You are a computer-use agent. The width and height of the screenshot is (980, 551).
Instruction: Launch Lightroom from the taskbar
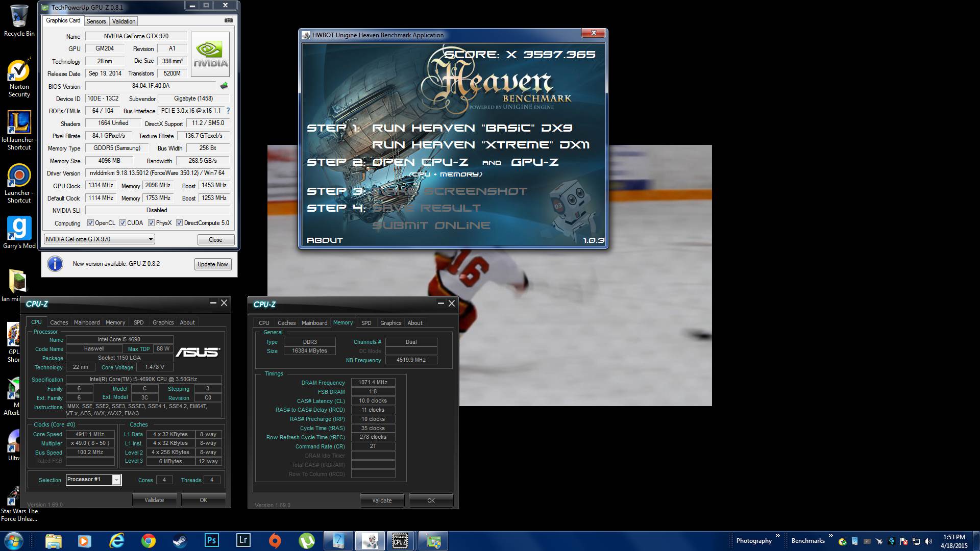point(243,541)
